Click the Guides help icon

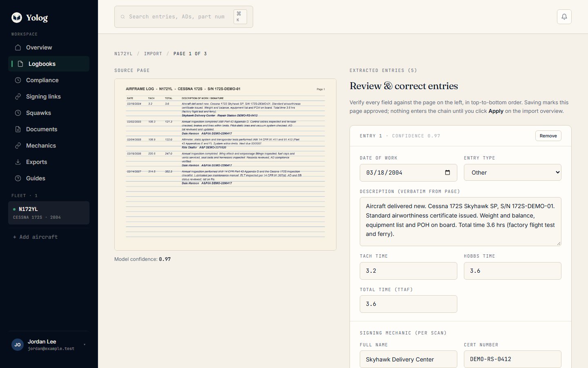click(x=18, y=178)
